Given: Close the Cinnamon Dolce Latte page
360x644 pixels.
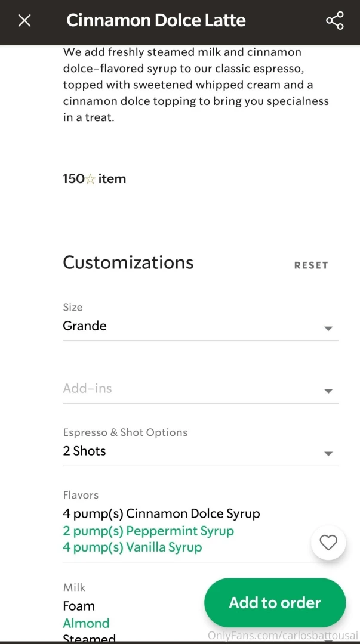Looking at the screenshot, I should click(x=24, y=21).
